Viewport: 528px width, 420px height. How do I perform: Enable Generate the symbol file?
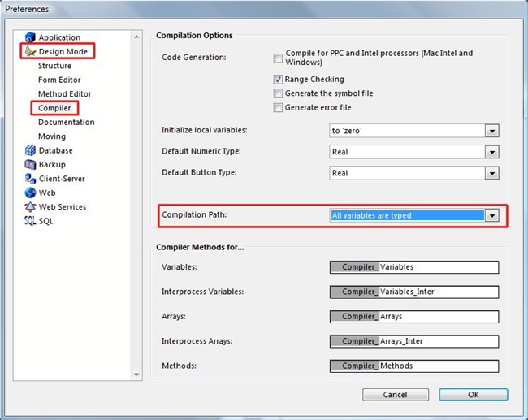[278, 93]
